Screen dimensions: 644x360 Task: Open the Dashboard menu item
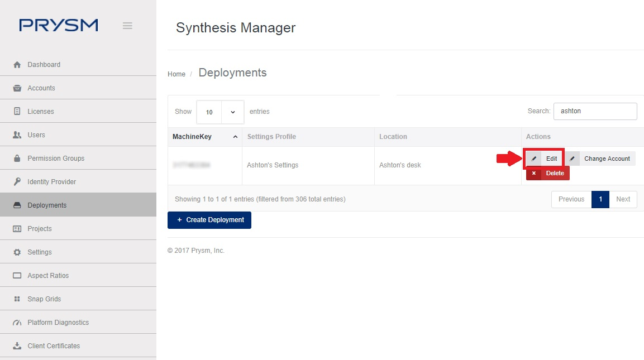tap(78, 64)
